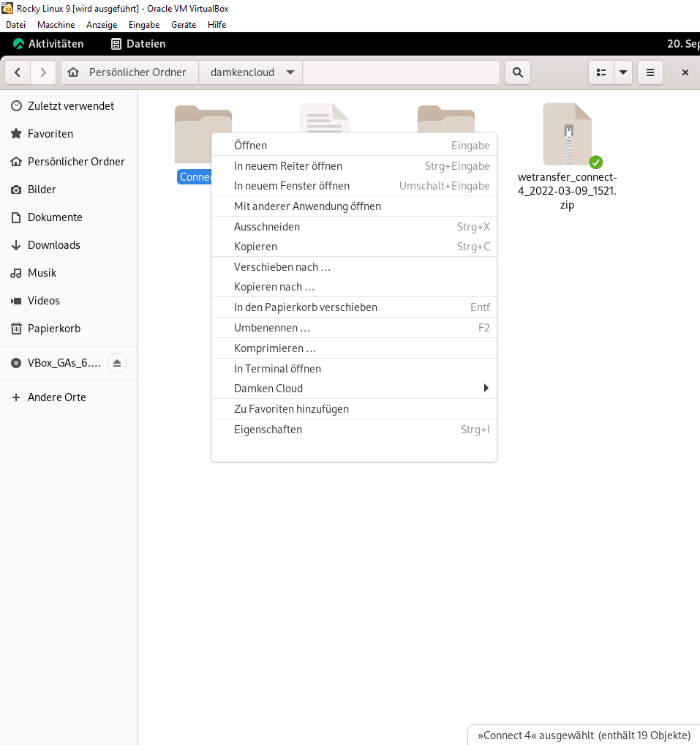
Task: Click the Favoriten star icon
Action: [x=16, y=133]
